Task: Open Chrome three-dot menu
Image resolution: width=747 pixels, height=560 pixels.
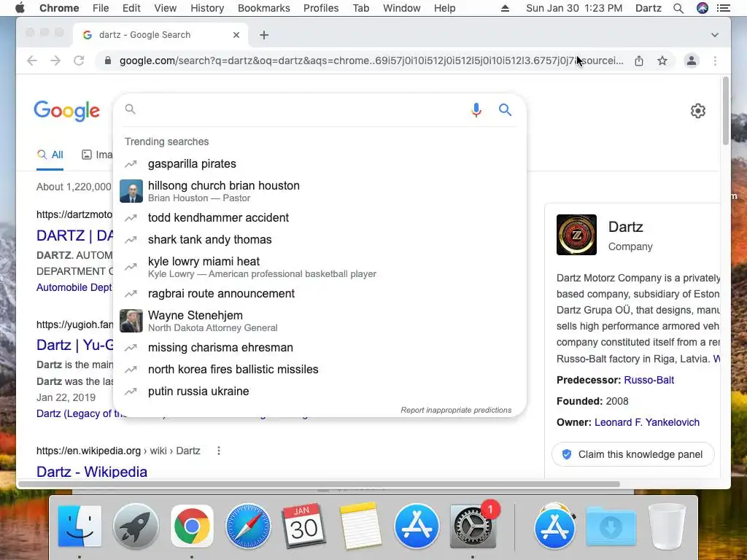Action: (x=715, y=61)
